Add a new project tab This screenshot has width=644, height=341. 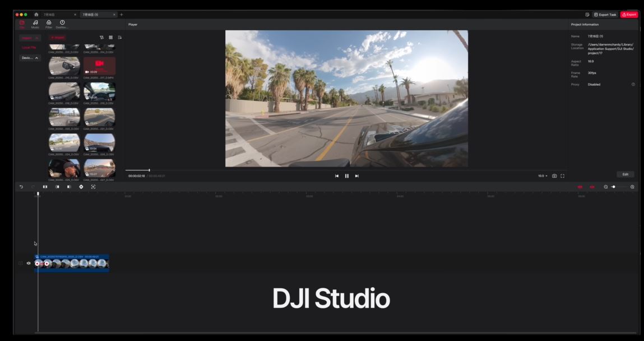point(121,15)
